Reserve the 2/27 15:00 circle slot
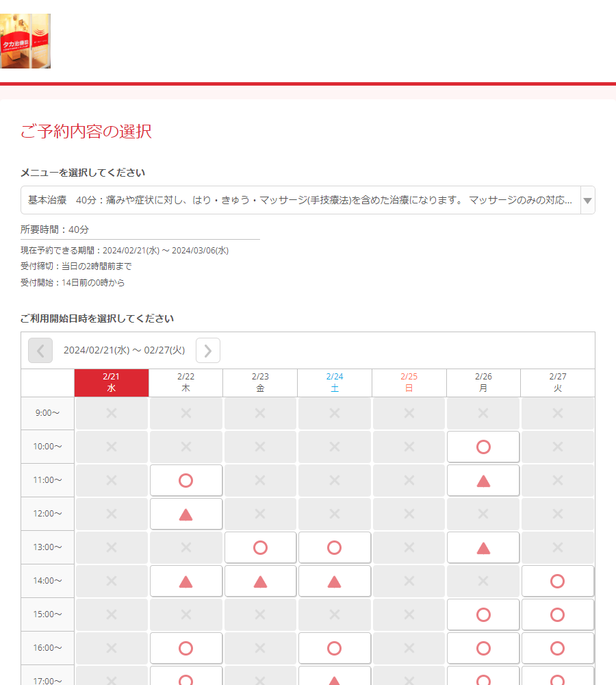This screenshot has height=685, width=616. (557, 614)
